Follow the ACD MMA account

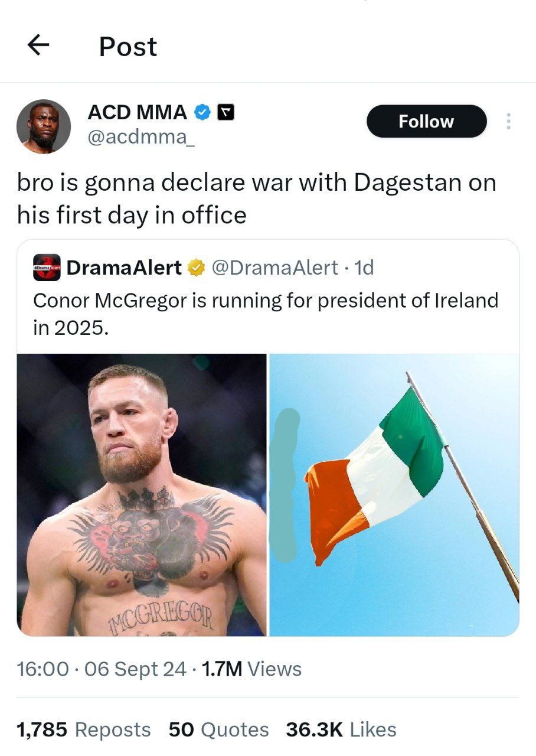(x=427, y=121)
